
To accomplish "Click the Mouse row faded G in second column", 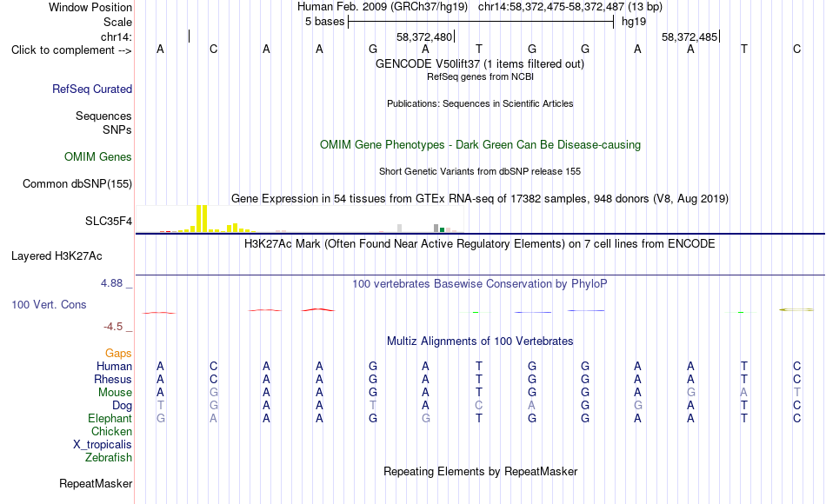I will tap(213, 393).
